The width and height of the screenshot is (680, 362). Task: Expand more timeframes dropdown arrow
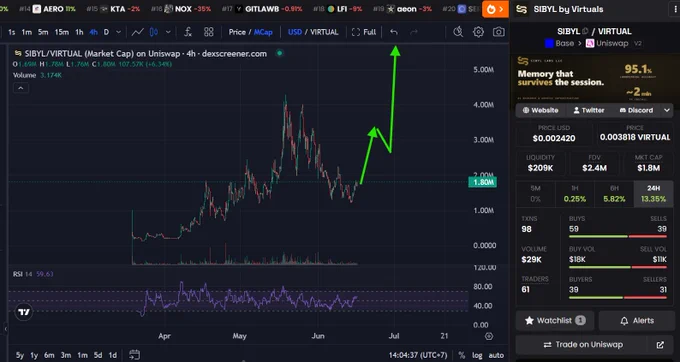point(118,32)
